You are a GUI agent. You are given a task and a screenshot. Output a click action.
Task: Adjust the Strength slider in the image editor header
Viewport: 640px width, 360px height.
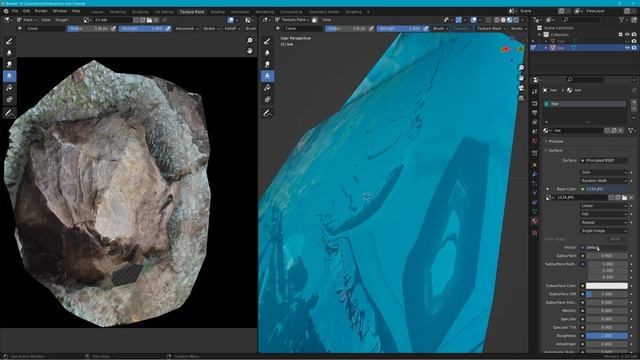142,29
